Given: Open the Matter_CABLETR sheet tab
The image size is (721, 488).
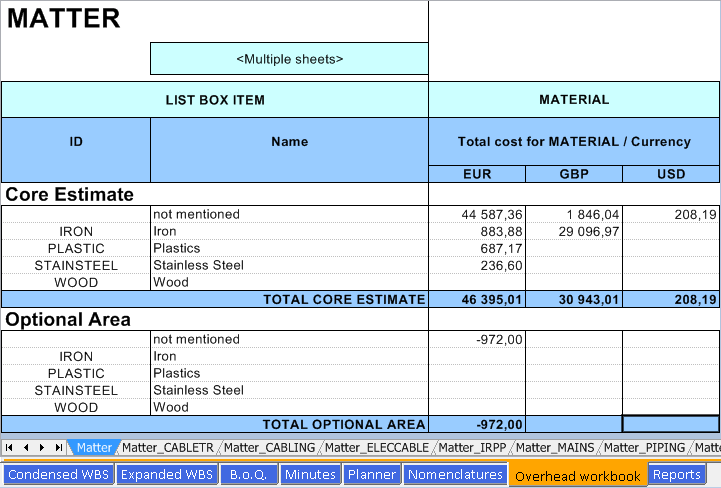Looking at the screenshot, I should 168,448.
